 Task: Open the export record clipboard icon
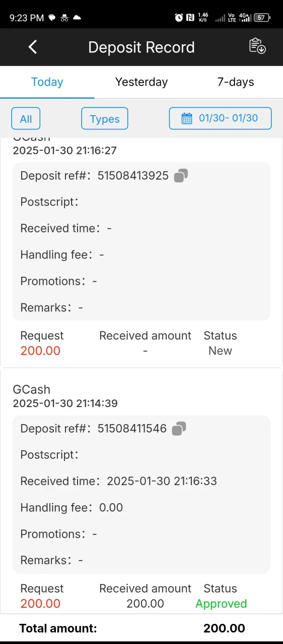(257, 46)
